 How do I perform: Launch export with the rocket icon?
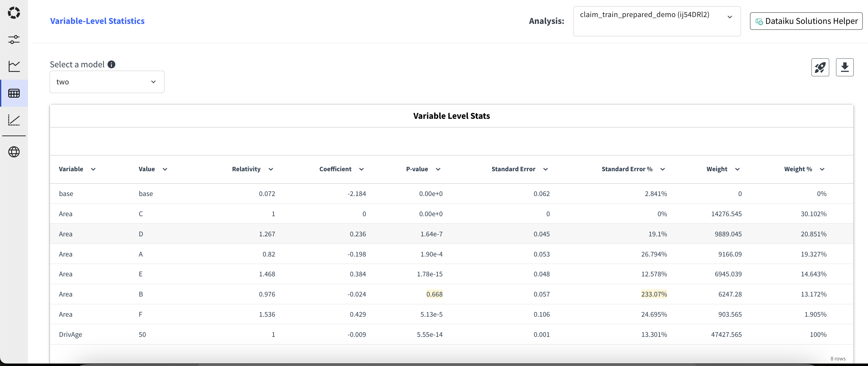click(x=820, y=67)
